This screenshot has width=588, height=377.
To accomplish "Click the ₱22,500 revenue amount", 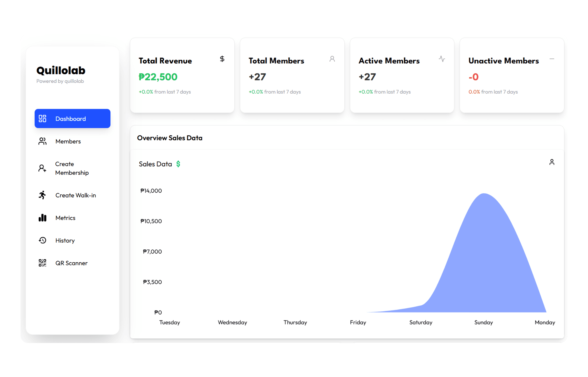I will point(158,77).
